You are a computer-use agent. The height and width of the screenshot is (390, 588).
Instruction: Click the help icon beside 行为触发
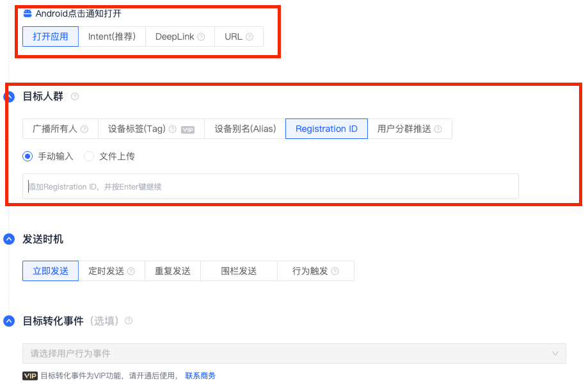pos(335,272)
